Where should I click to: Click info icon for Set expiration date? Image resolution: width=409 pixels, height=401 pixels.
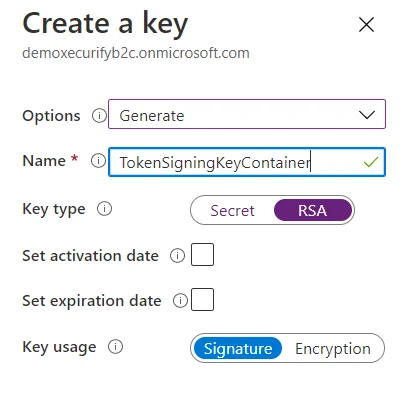180,301
